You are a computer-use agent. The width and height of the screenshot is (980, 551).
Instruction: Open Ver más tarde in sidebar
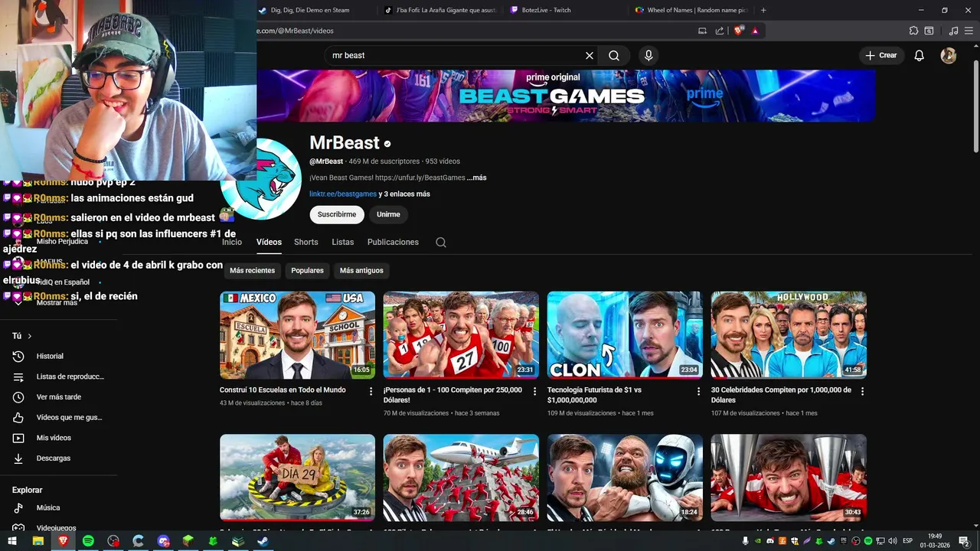(x=58, y=397)
